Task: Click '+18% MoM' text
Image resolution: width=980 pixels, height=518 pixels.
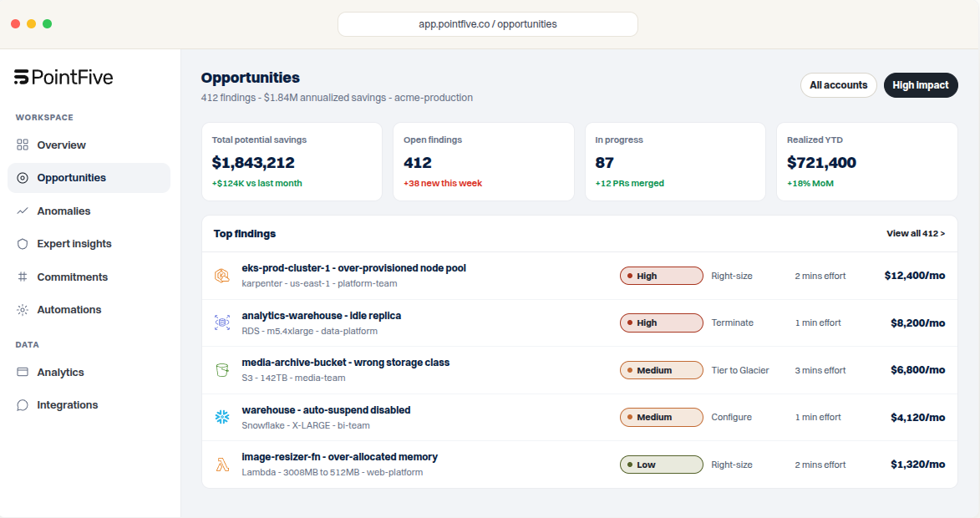Action: click(x=810, y=183)
